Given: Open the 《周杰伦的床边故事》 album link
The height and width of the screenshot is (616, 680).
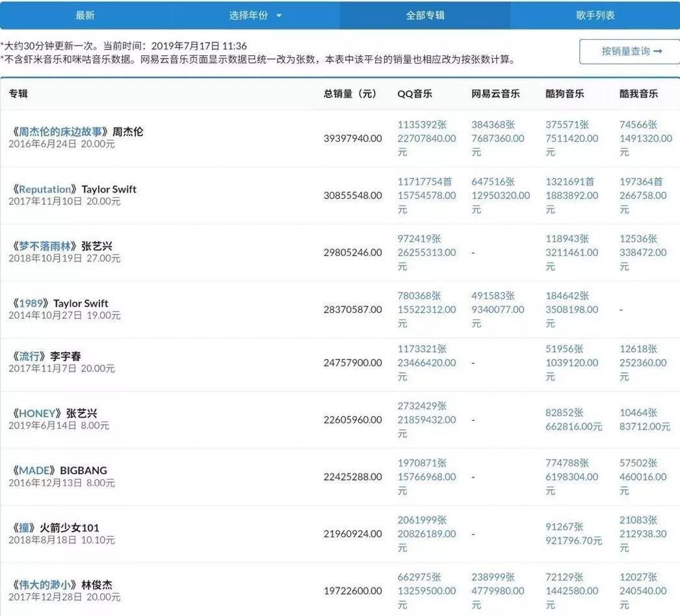Looking at the screenshot, I should [x=62, y=131].
